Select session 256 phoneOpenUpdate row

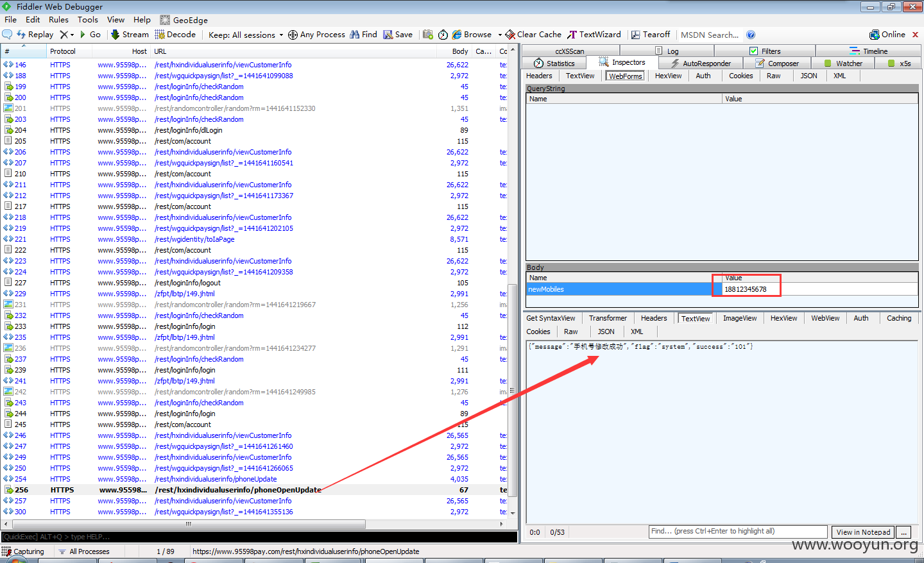point(255,490)
